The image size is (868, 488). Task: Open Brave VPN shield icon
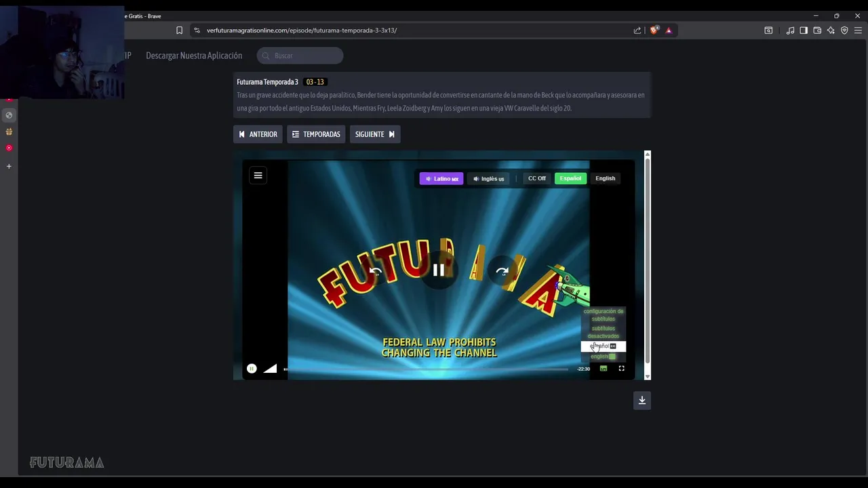coord(844,30)
